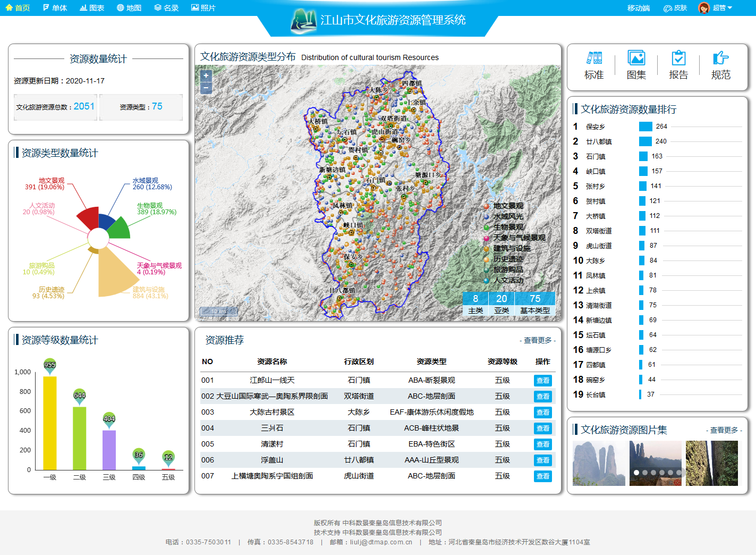Open the 图表 charts menu

pyautogui.click(x=92, y=8)
